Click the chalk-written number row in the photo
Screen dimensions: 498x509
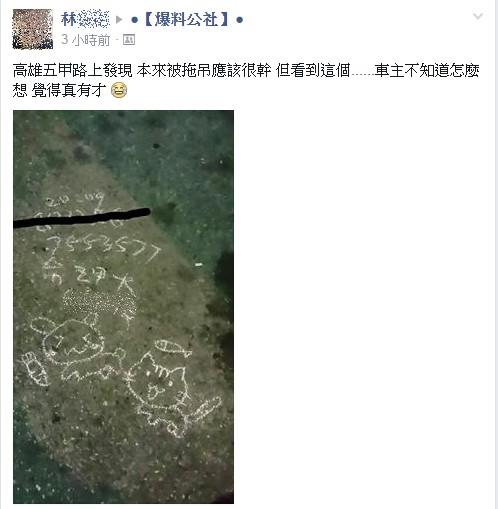pos(102,248)
